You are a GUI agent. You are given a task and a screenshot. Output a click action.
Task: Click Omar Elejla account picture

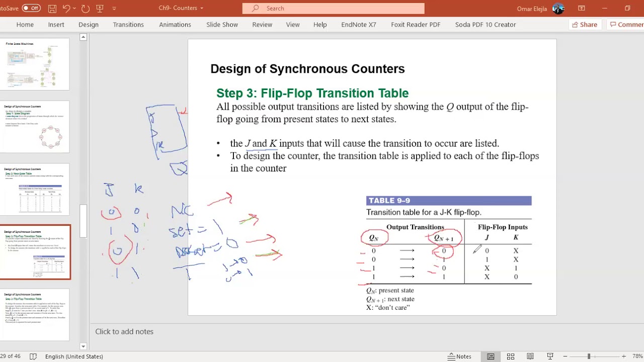coord(558,8)
